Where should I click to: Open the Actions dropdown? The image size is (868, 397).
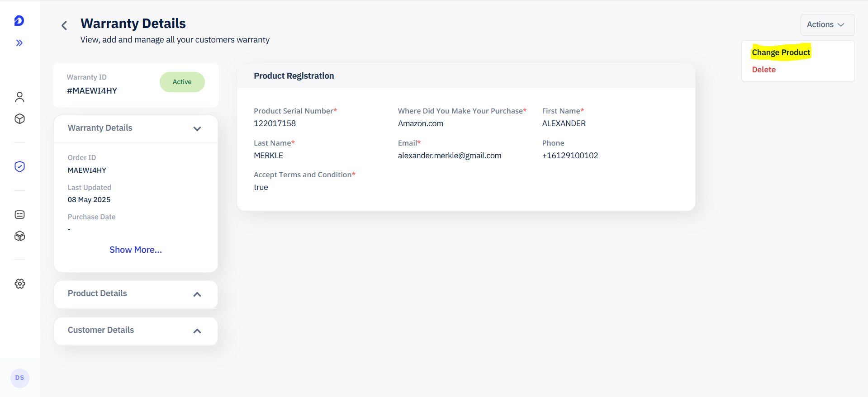[x=827, y=25]
